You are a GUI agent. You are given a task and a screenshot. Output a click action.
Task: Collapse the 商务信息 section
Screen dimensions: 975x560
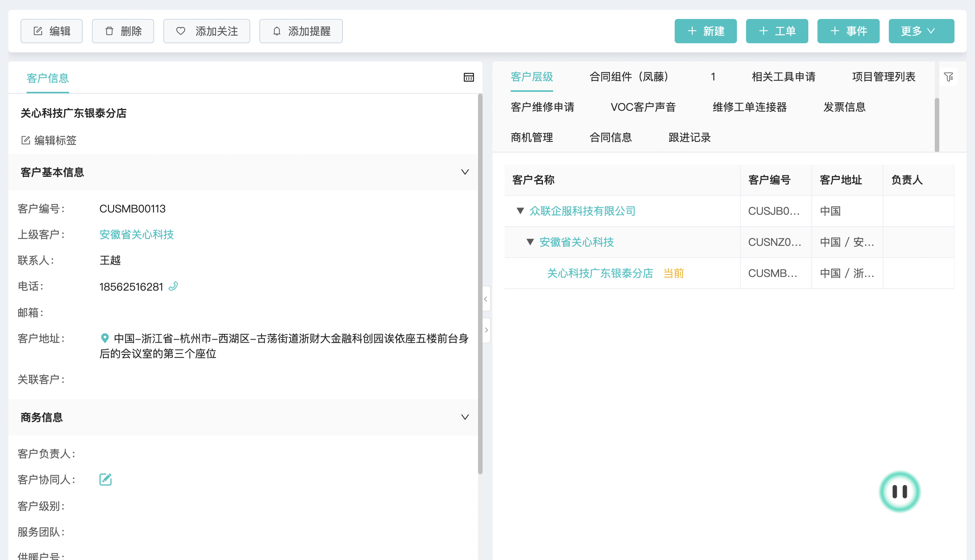[465, 417]
